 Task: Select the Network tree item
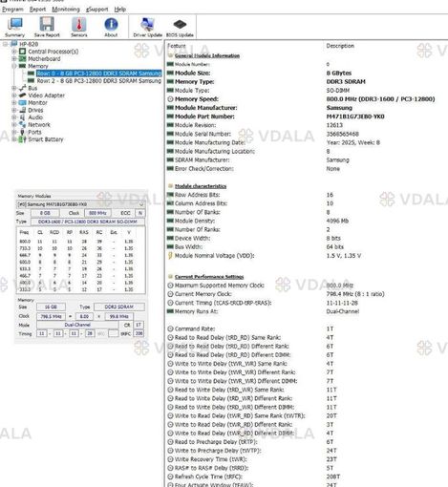coord(39,125)
